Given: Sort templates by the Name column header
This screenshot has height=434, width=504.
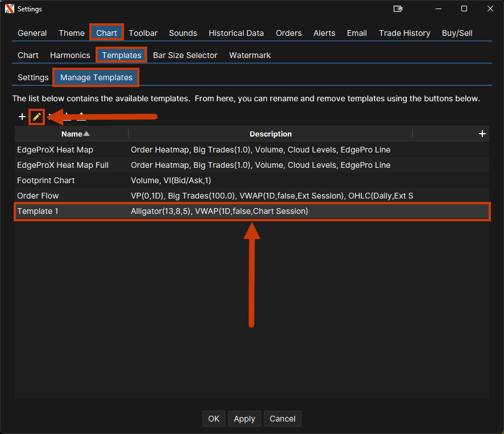Looking at the screenshot, I should pos(72,134).
